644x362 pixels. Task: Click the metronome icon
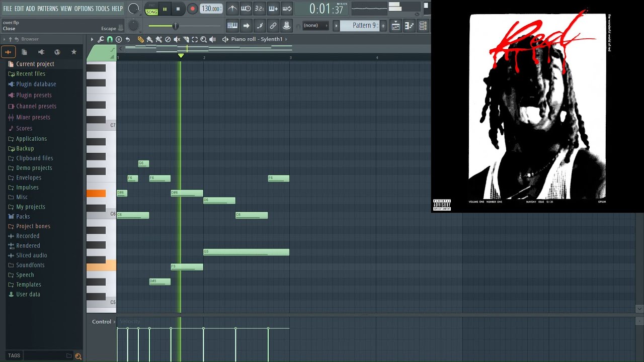point(232,9)
